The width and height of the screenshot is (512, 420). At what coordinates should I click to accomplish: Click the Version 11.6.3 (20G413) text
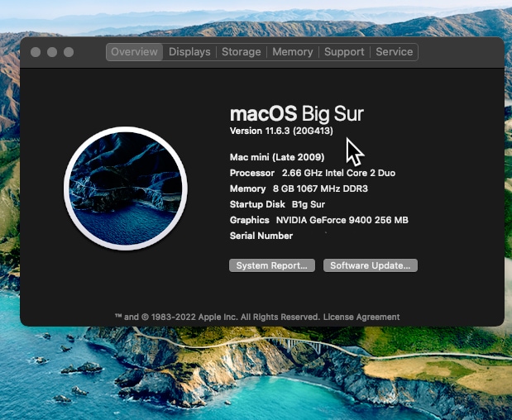point(281,131)
